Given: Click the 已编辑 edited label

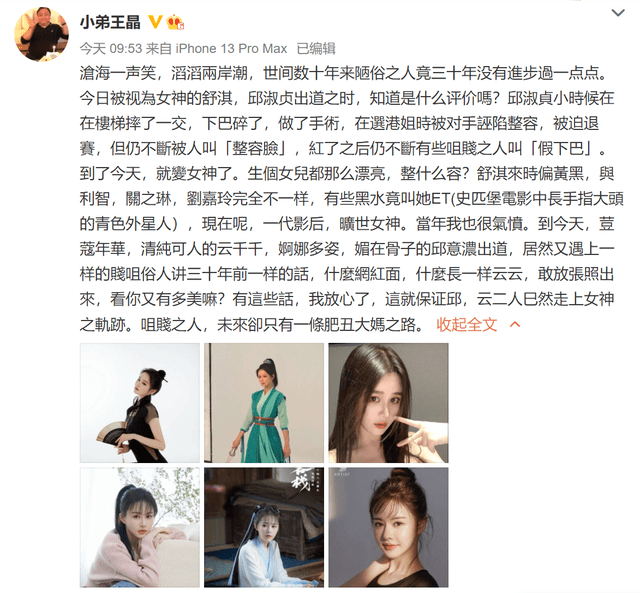Looking at the screenshot, I should click(316, 49).
